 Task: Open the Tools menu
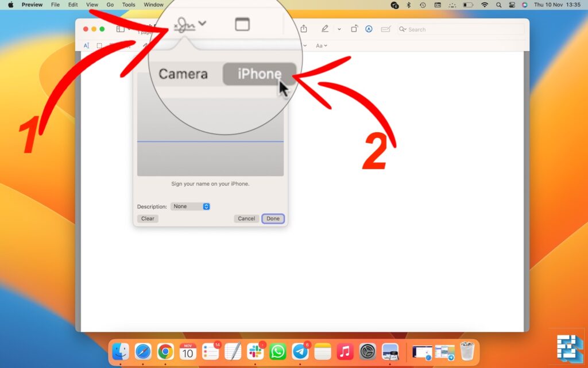click(129, 5)
